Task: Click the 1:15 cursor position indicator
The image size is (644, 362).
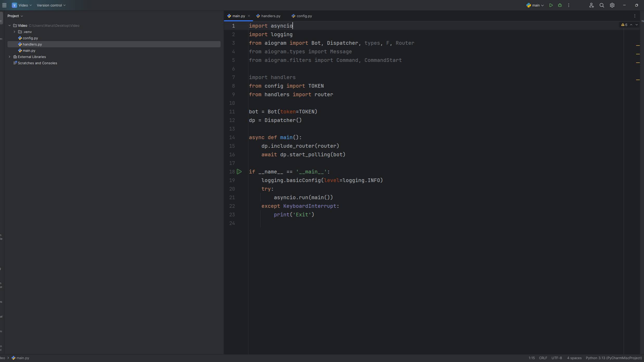Action: tap(532, 358)
